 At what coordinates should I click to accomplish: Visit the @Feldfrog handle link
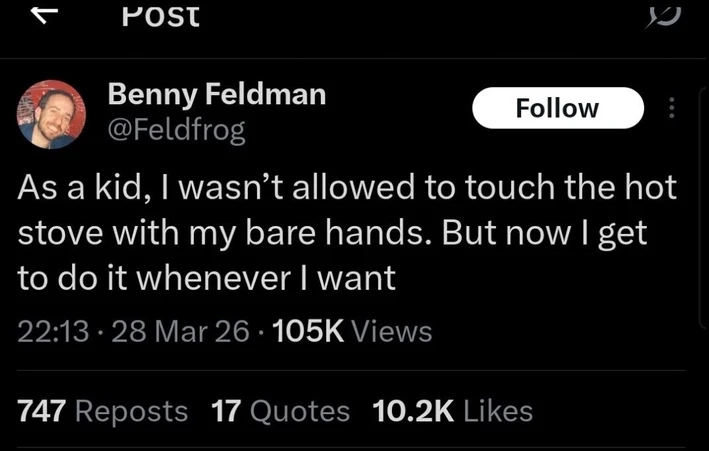(176, 130)
